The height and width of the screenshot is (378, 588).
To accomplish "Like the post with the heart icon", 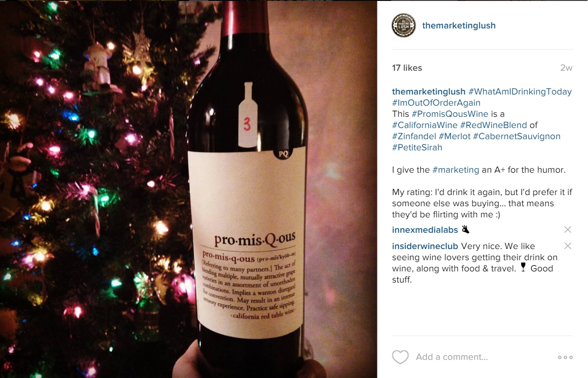I will 400,357.
